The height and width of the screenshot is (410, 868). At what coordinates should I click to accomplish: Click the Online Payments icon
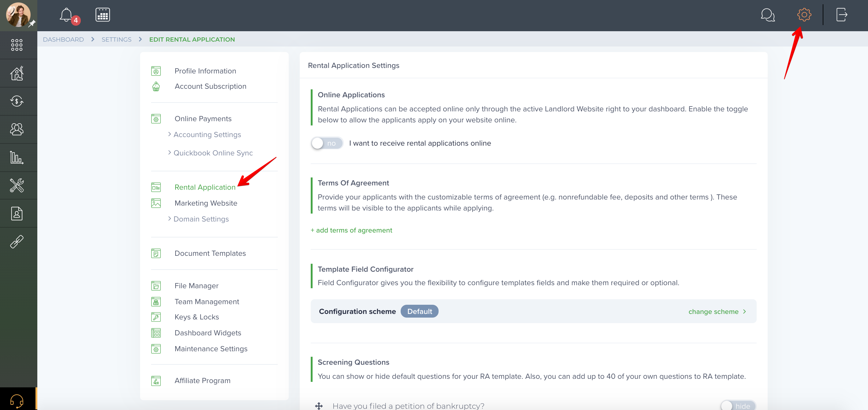tap(156, 119)
